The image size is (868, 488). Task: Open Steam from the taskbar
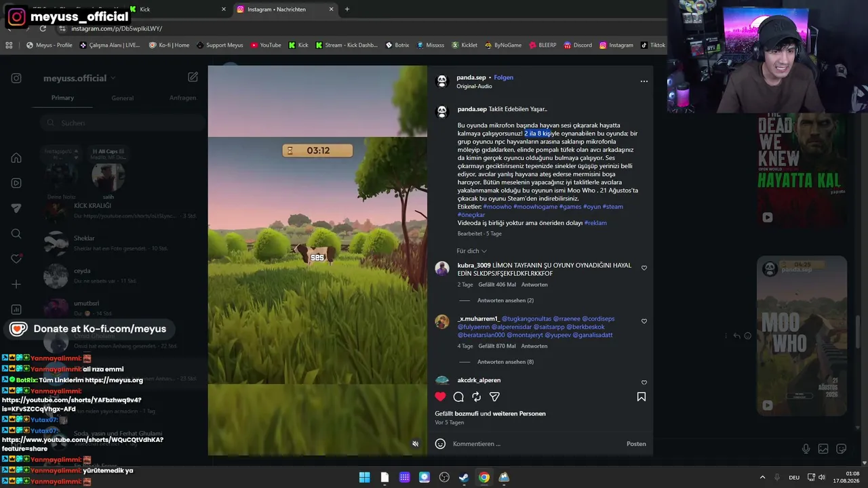tap(464, 477)
